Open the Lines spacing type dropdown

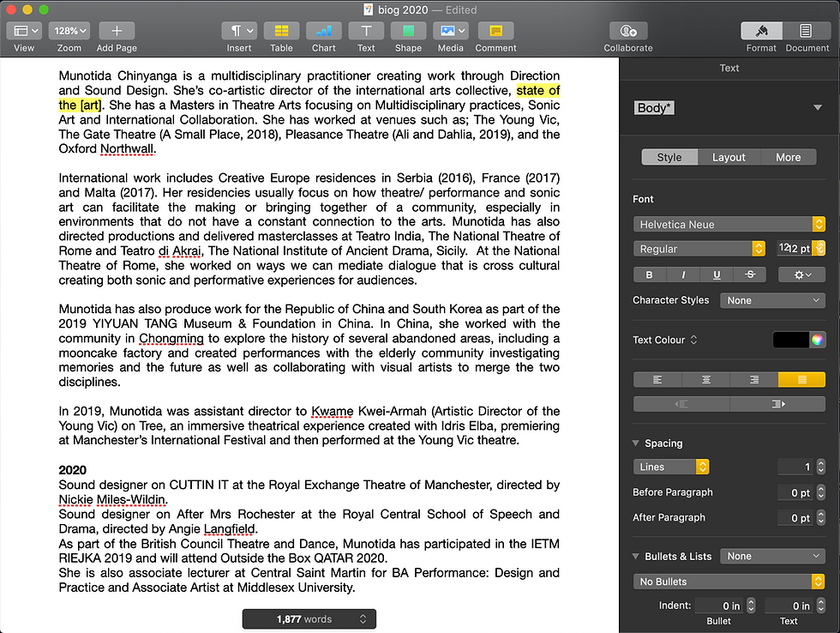(670, 467)
